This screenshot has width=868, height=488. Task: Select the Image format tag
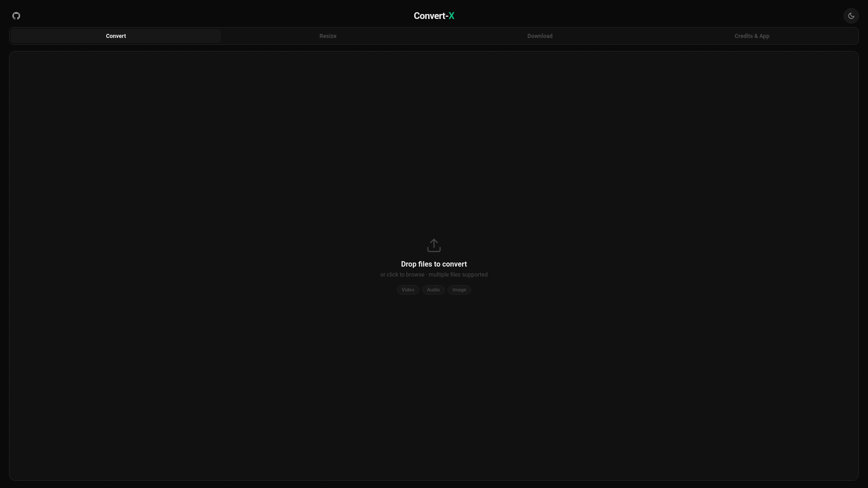459,290
